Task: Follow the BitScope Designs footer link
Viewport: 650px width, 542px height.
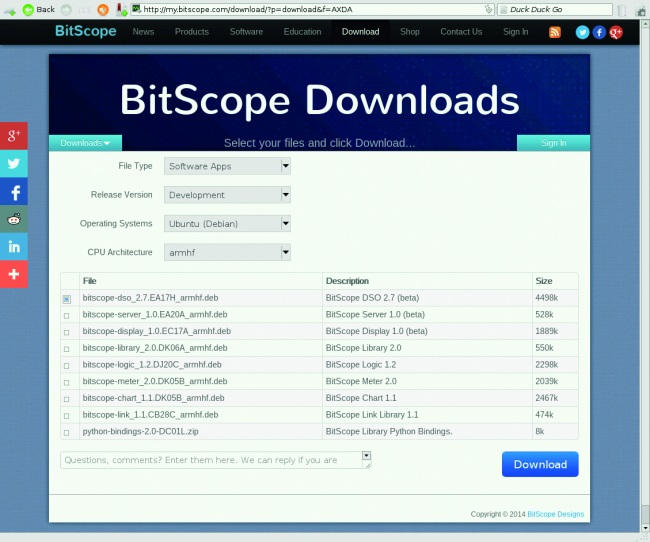Action: [555, 514]
